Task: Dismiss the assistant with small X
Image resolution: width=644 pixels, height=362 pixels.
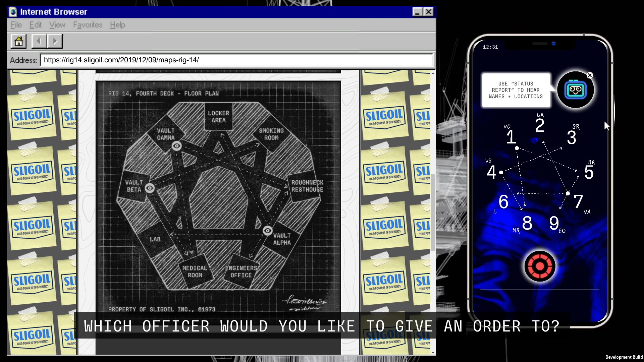Action: click(590, 75)
